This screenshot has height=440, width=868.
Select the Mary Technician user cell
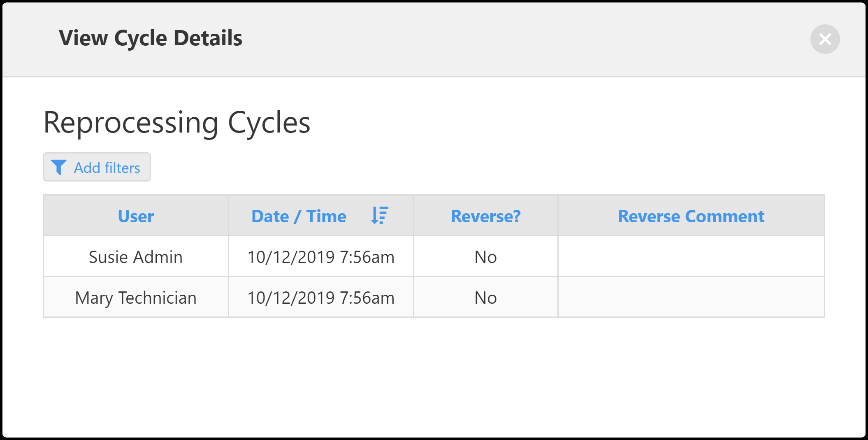pyautogui.click(x=136, y=298)
